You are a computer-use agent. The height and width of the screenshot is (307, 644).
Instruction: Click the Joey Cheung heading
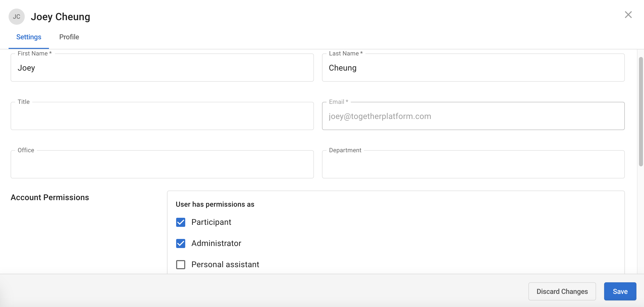61,17
